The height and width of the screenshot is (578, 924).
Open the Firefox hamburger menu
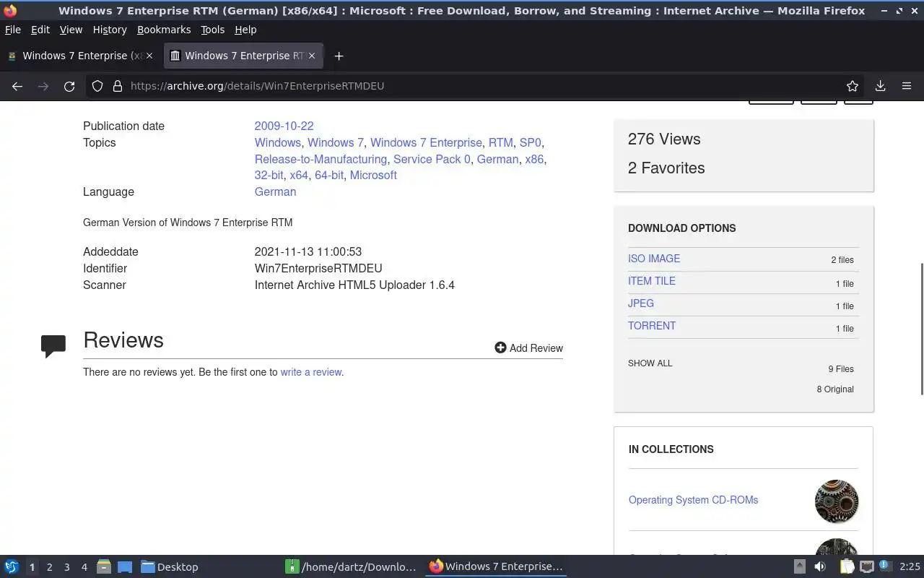click(907, 86)
